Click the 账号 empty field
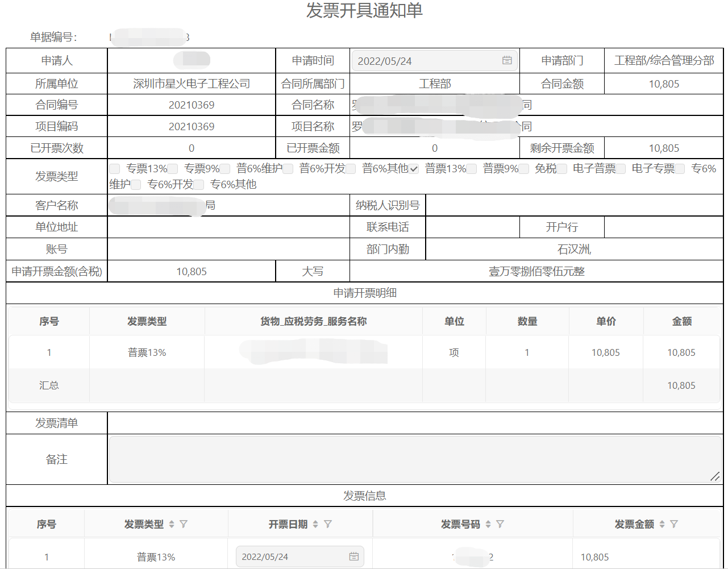 [228, 249]
